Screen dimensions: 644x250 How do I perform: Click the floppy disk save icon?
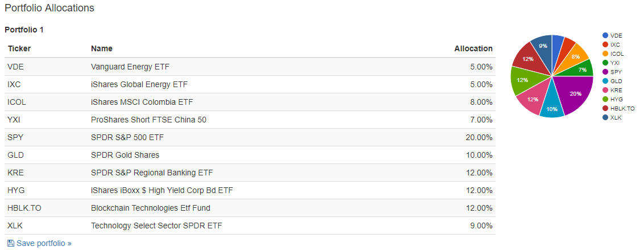(x=11, y=243)
